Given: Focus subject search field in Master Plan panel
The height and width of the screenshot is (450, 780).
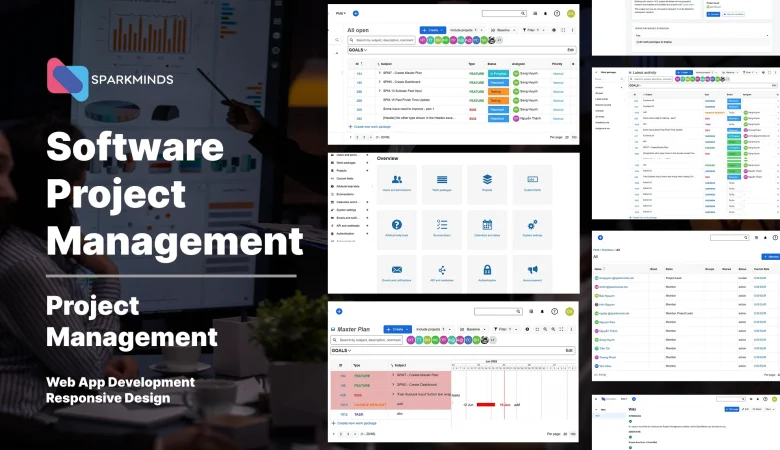Looking at the screenshot, I should pos(367,340).
